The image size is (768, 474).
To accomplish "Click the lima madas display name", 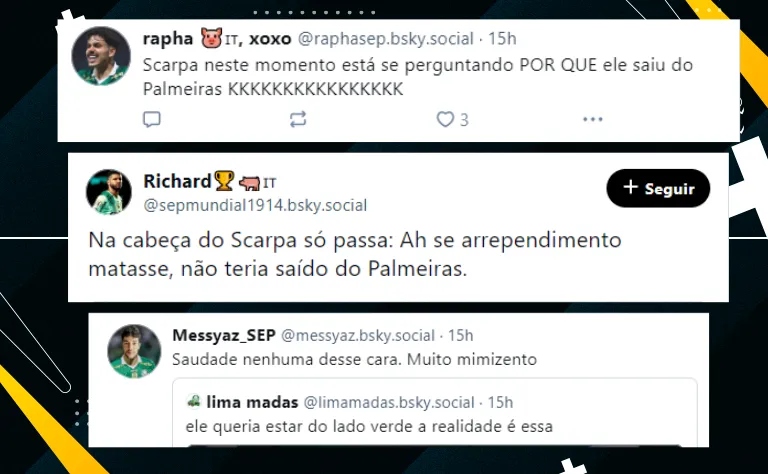I will click(x=252, y=403).
